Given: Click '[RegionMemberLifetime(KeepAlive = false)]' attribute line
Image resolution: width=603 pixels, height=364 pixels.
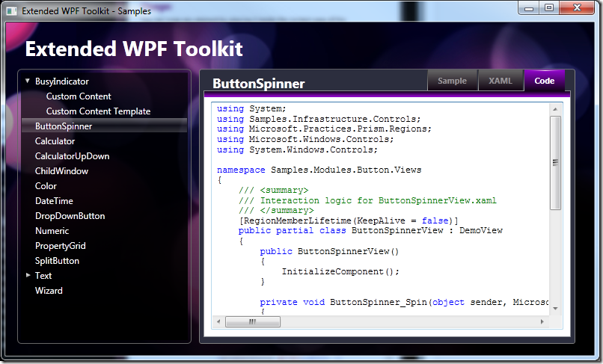Looking at the screenshot, I should click(349, 220).
